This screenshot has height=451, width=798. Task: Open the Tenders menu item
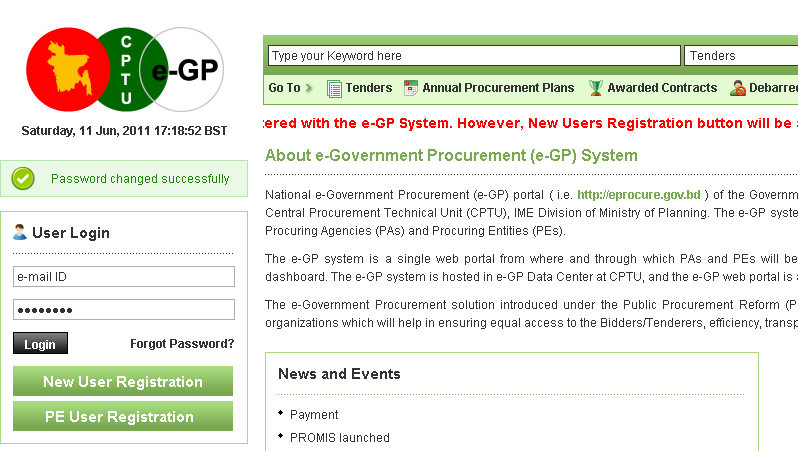369,88
